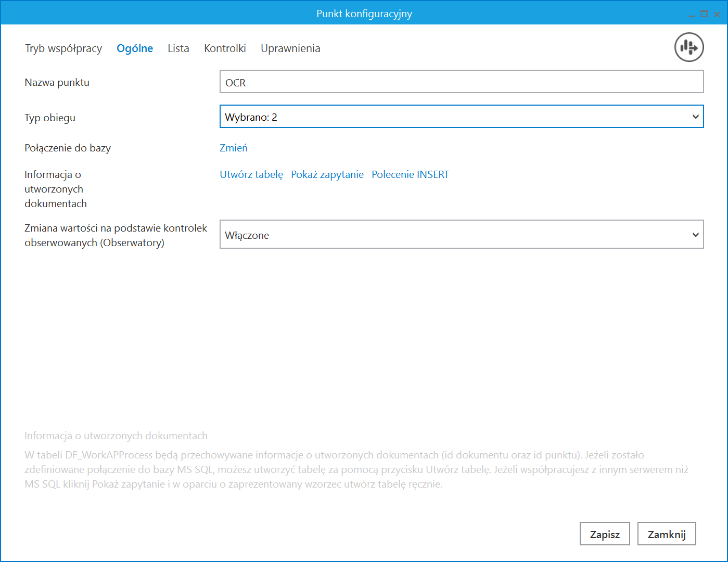Maximize the Punkt konfiguracyjny window

704,14
